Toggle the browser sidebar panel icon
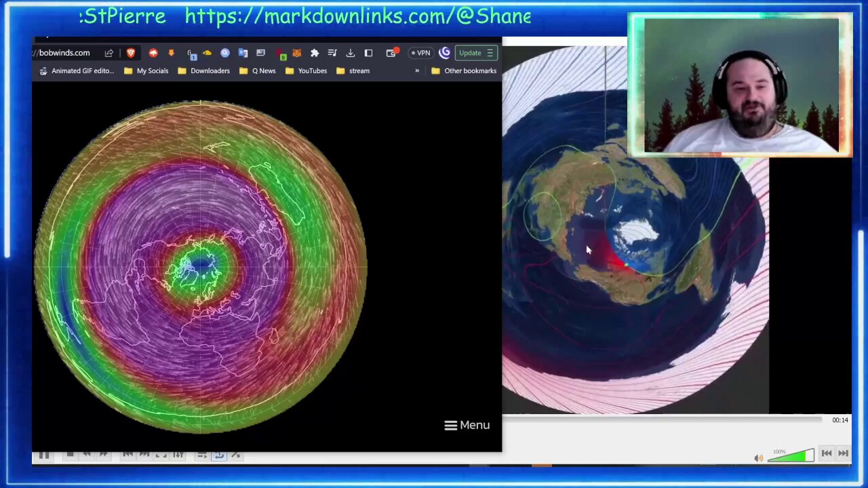 pos(368,53)
